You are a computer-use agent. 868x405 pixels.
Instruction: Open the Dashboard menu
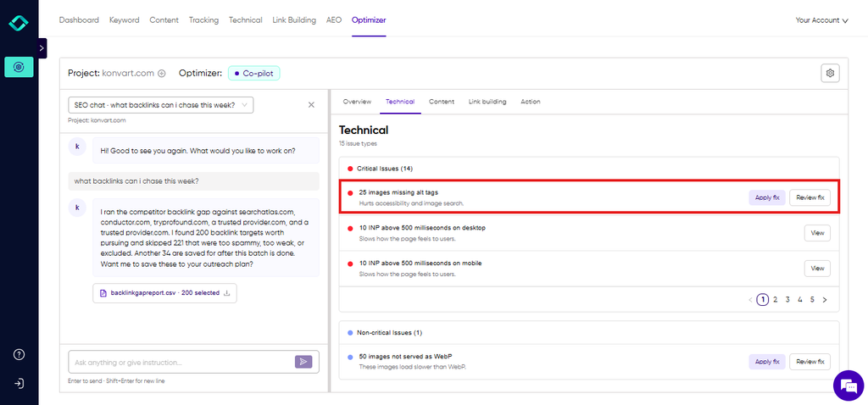pos(79,20)
